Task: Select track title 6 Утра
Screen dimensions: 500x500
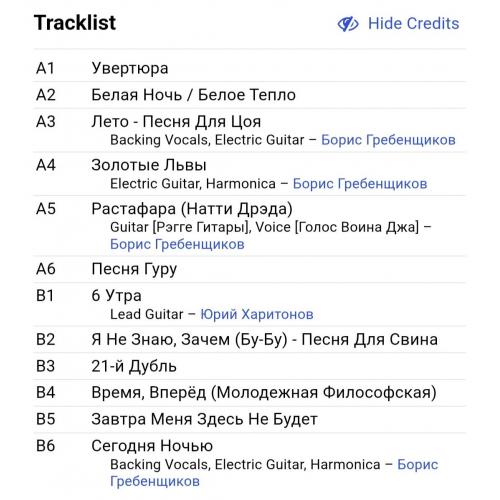Action: 116,296
